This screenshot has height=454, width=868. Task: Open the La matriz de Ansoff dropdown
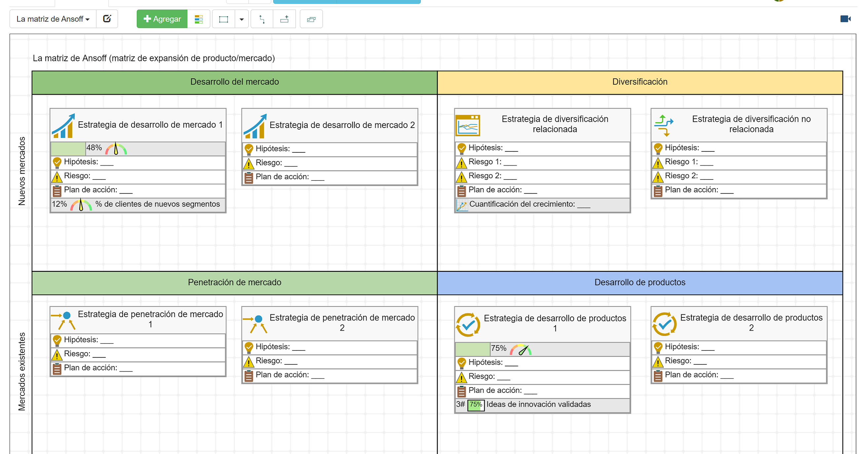pyautogui.click(x=53, y=19)
